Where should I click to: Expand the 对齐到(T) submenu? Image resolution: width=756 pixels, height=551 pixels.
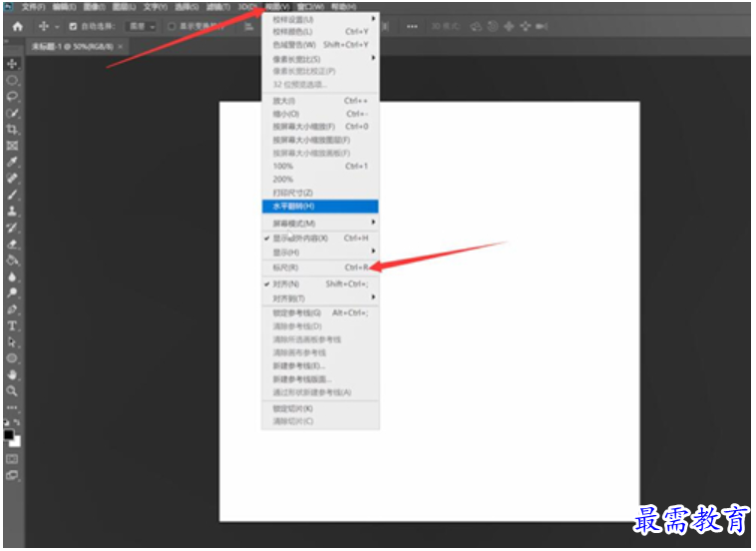point(320,298)
